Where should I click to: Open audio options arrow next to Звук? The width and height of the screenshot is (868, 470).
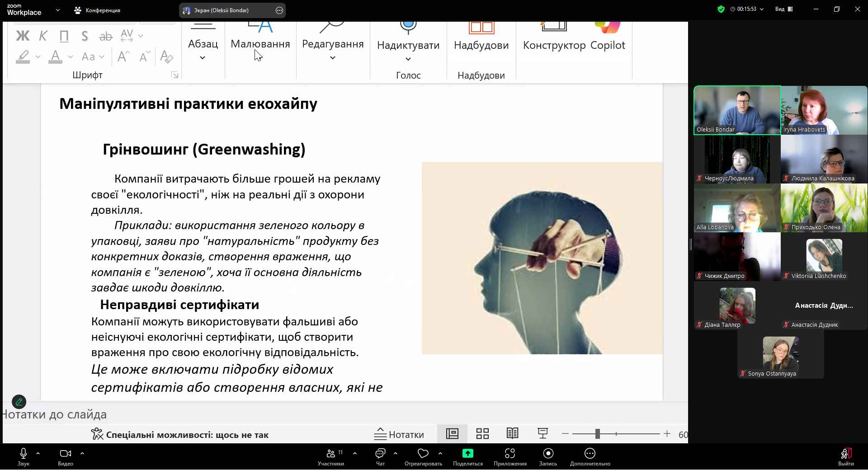pos(38,453)
